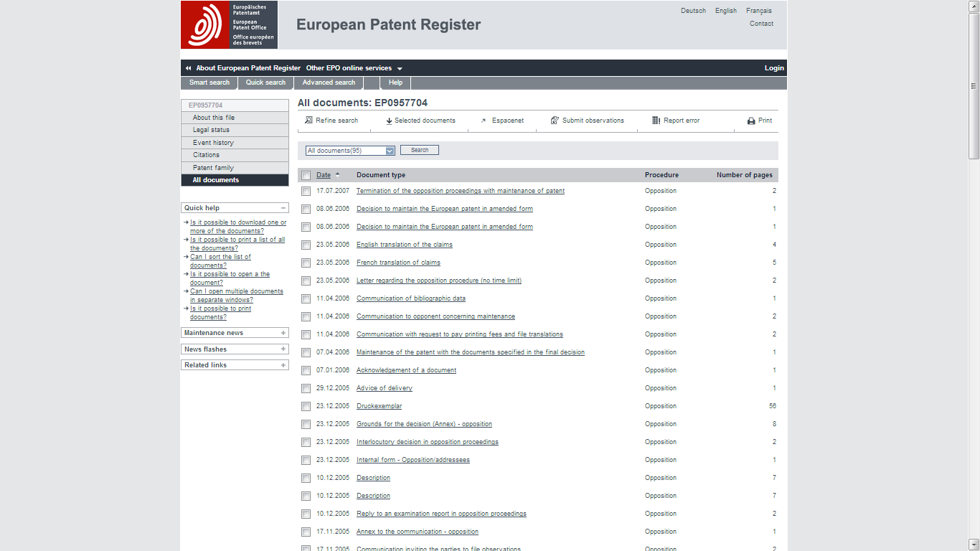Open help: Is it possible to print documents?

point(220,313)
